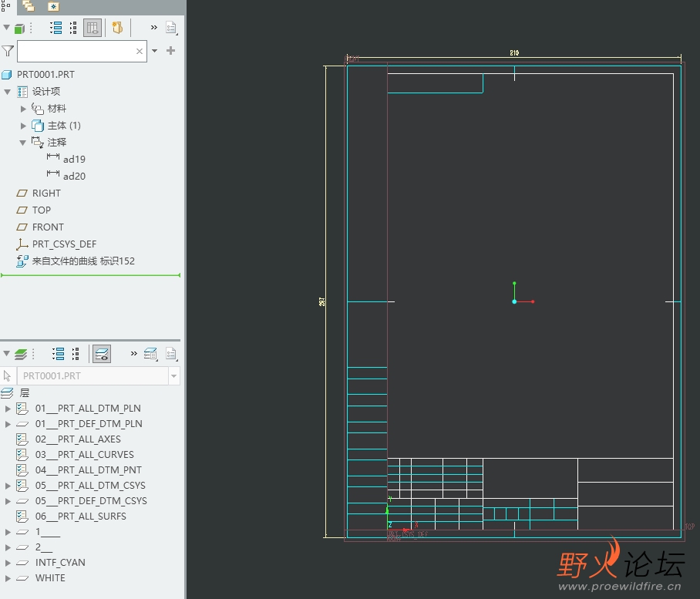Image resolution: width=700 pixels, height=599 pixels.
Task: Click the model tree settings icon
Action: (x=171, y=29)
